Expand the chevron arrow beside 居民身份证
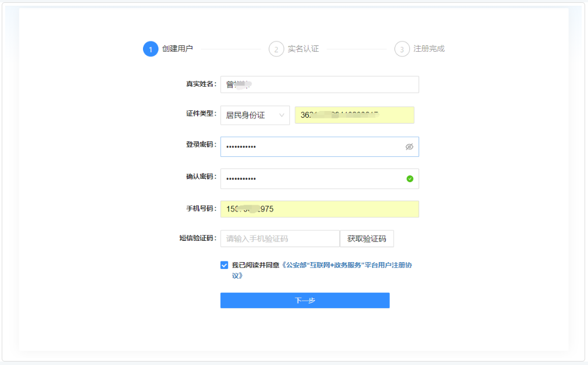The image size is (588, 365). [x=282, y=115]
